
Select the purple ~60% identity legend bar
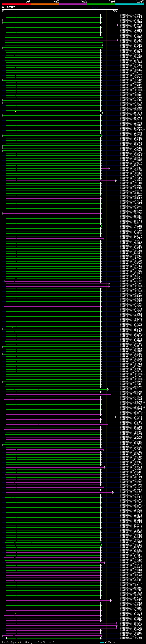[73, 4]
